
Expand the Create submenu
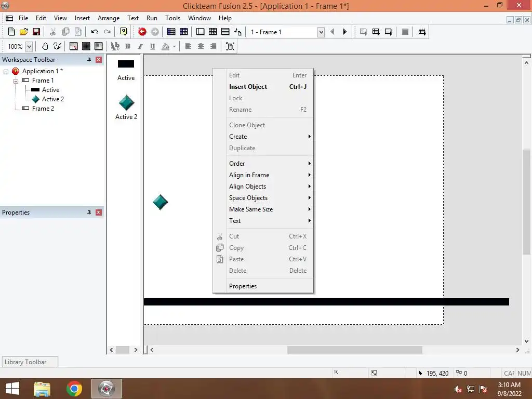(x=270, y=137)
